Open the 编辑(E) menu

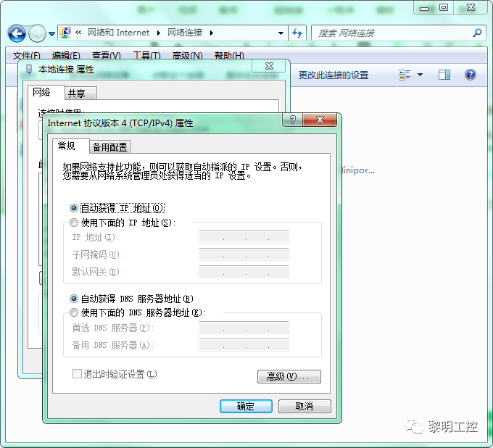[x=66, y=55]
